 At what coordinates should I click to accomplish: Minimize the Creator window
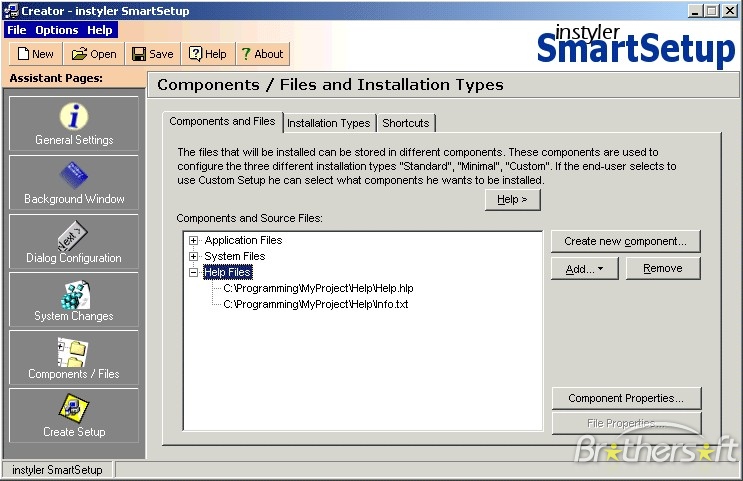tap(695, 11)
